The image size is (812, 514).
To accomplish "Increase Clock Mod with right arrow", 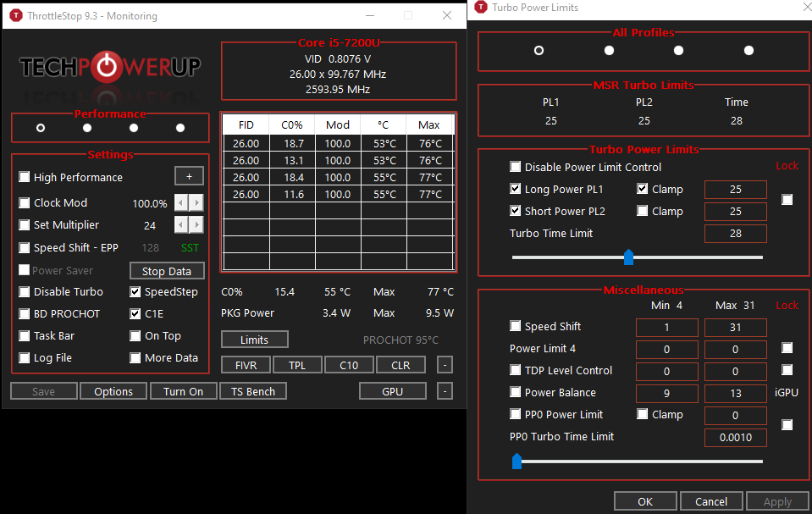I will 196,202.
